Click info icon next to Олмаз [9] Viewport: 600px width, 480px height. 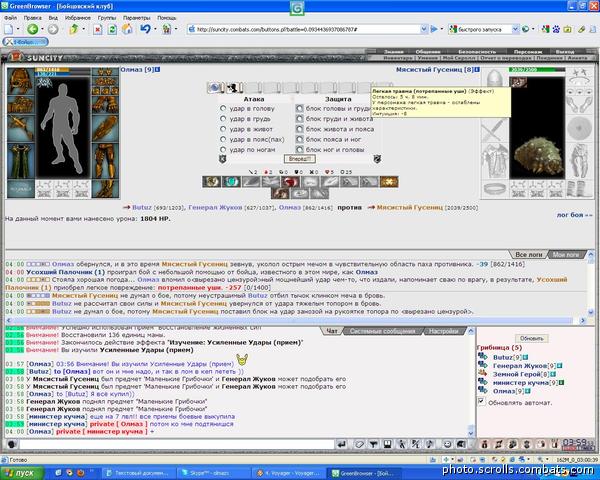157,70
